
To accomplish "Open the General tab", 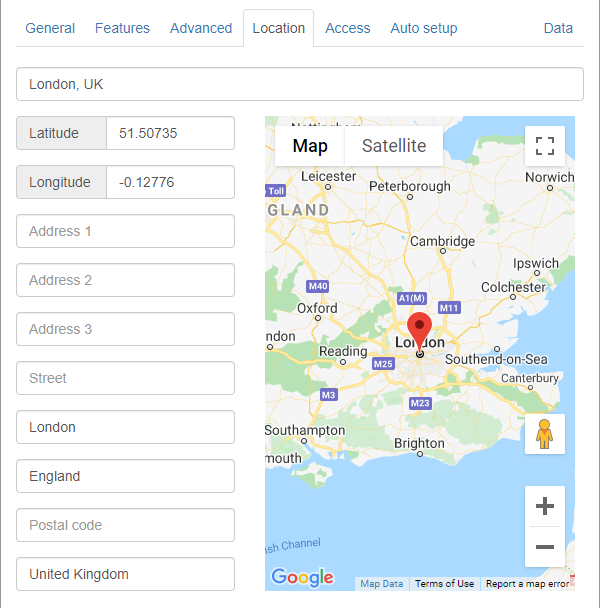I will (x=50, y=28).
